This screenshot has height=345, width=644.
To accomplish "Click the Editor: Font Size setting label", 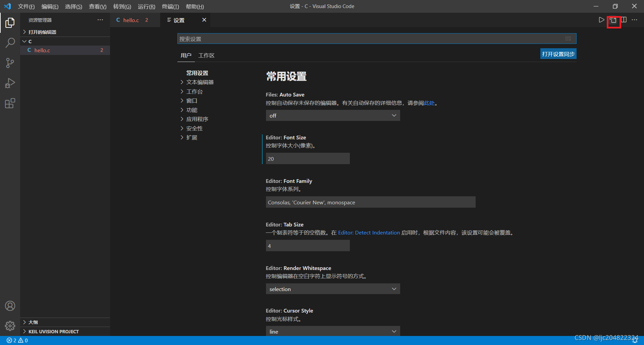I will pos(286,137).
